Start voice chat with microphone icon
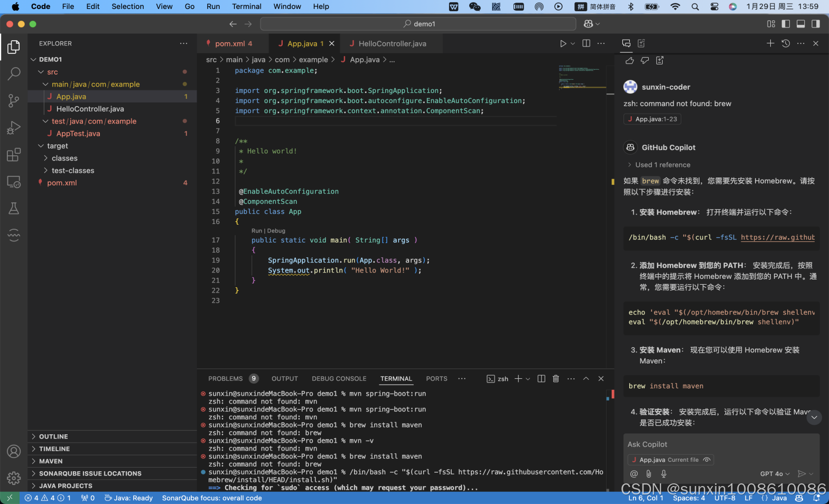 (x=664, y=474)
